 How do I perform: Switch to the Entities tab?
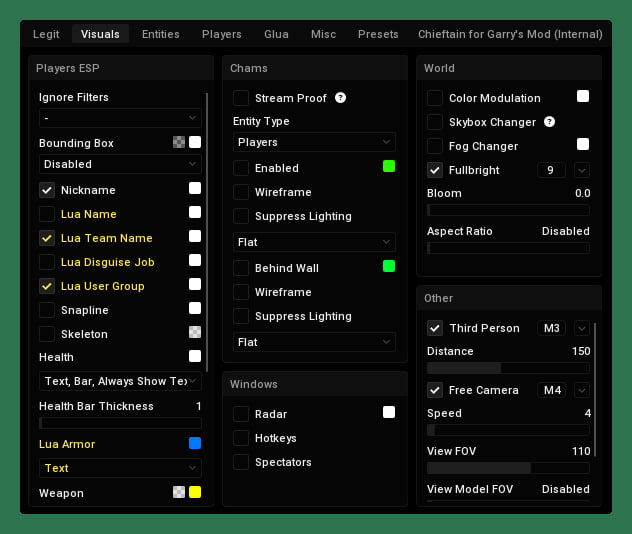pyautogui.click(x=160, y=34)
